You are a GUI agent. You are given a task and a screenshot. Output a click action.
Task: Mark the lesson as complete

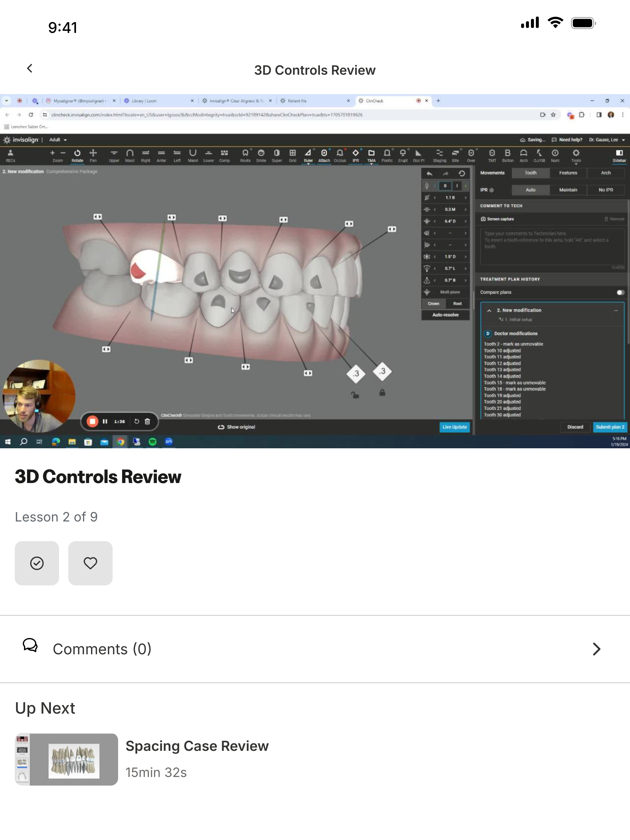tap(37, 563)
